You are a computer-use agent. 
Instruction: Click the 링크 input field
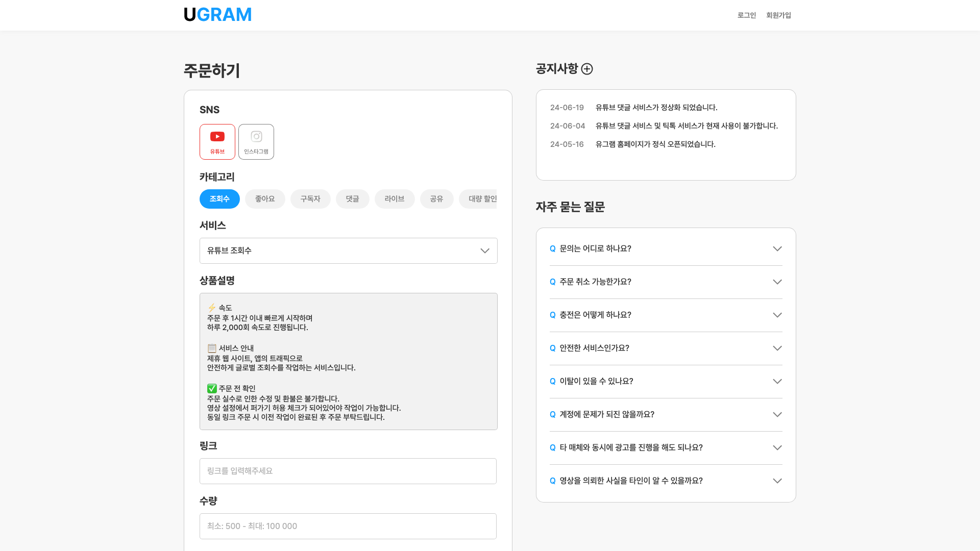(x=348, y=471)
